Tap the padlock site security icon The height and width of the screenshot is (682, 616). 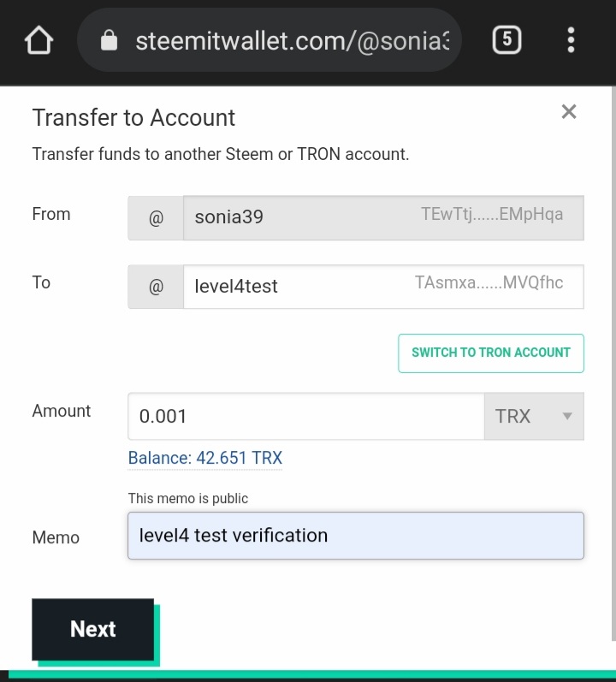(x=109, y=40)
